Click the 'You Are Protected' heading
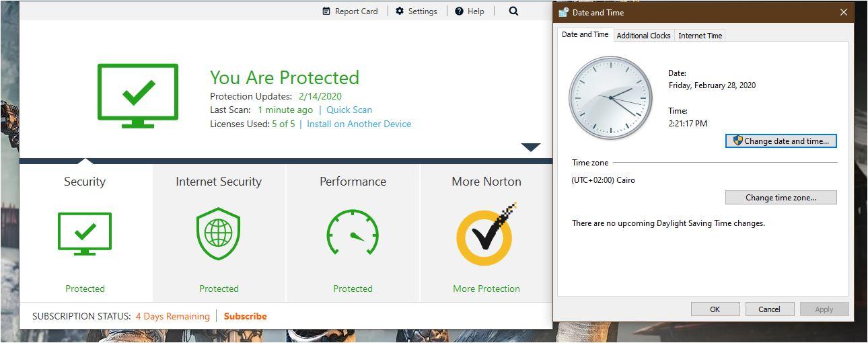 coord(285,77)
